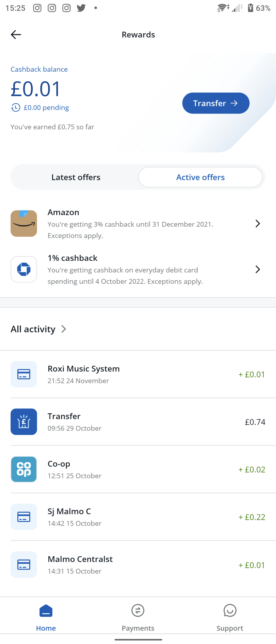This screenshot has width=276, height=644.
Task: Open the Support chat icon
Action: (x=230, y=610)
